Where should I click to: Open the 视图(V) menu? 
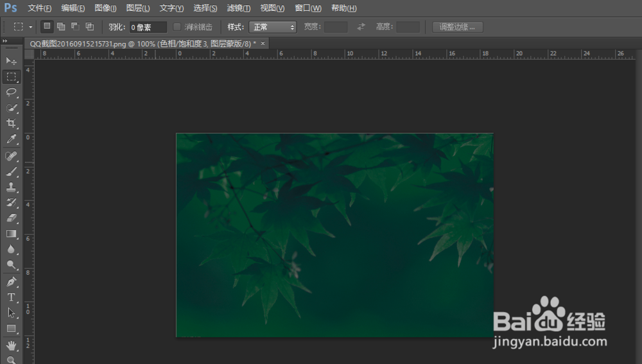click(272, 8)
